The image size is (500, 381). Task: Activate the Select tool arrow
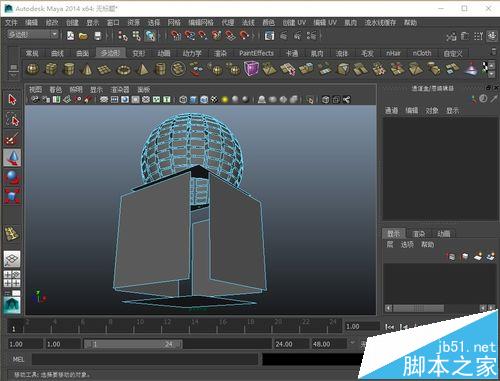(x=12, y=100)
